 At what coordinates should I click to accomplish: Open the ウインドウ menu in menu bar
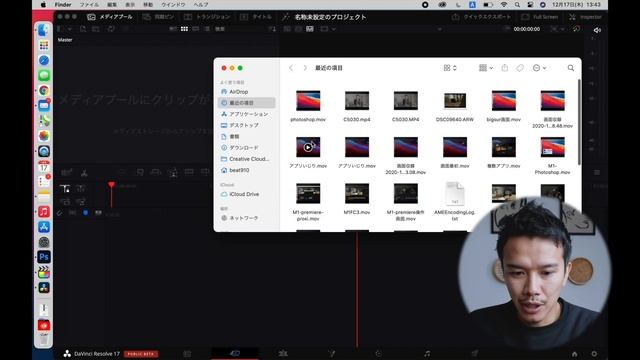coord(173,4)
